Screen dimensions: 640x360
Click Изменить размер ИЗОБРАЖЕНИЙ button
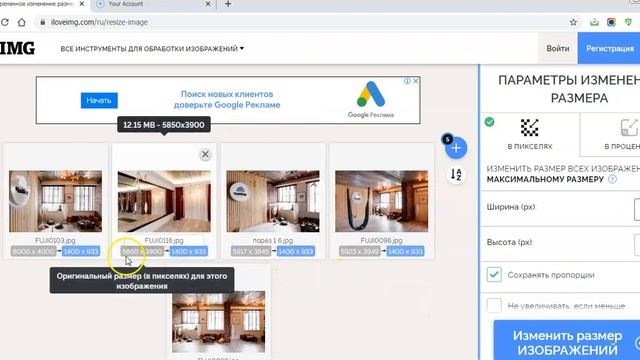[x=567, y=341]
